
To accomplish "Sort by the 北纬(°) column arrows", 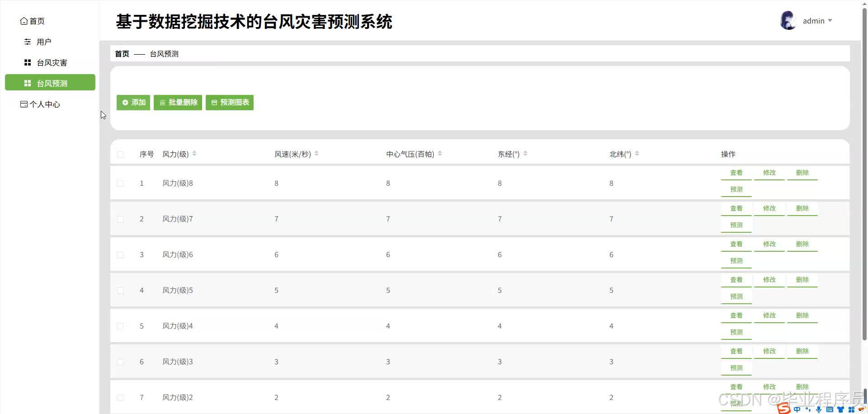I will tap(637, 154).
